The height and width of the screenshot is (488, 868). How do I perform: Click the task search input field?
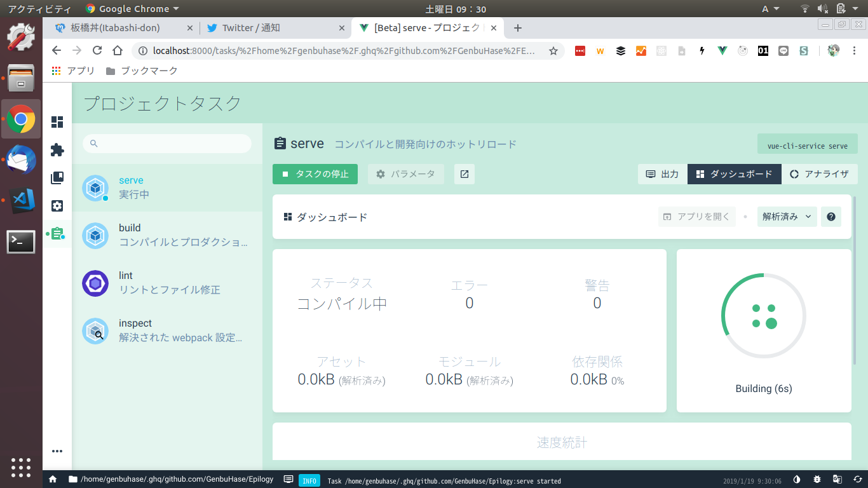167,144
